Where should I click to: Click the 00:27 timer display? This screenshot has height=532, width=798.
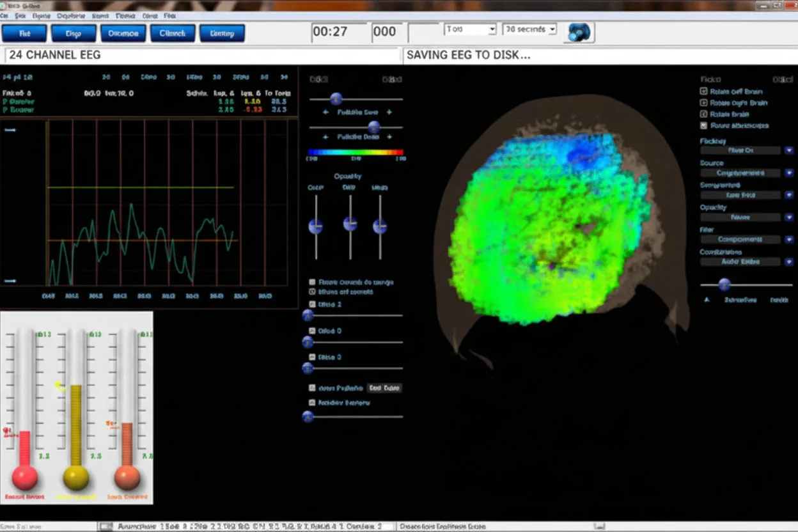[339, 31]
